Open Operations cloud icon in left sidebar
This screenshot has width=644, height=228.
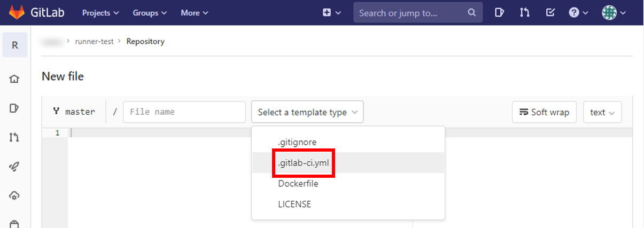14,195
